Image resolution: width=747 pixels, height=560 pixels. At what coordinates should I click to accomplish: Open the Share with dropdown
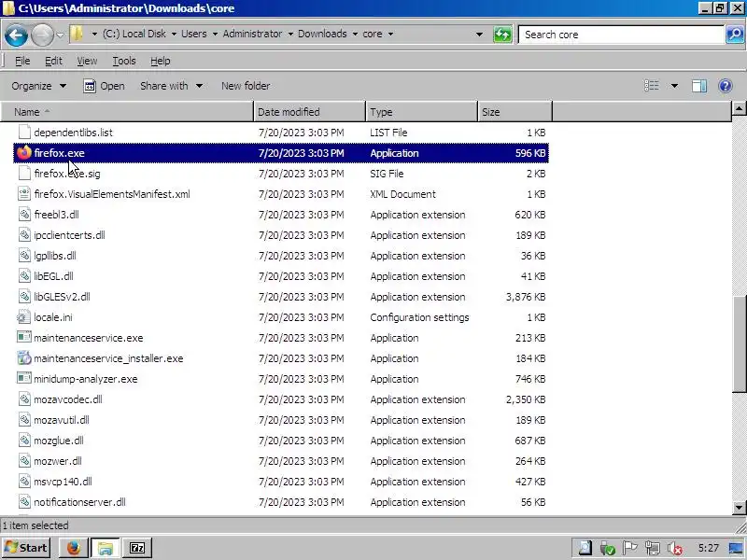pos(171,86)
